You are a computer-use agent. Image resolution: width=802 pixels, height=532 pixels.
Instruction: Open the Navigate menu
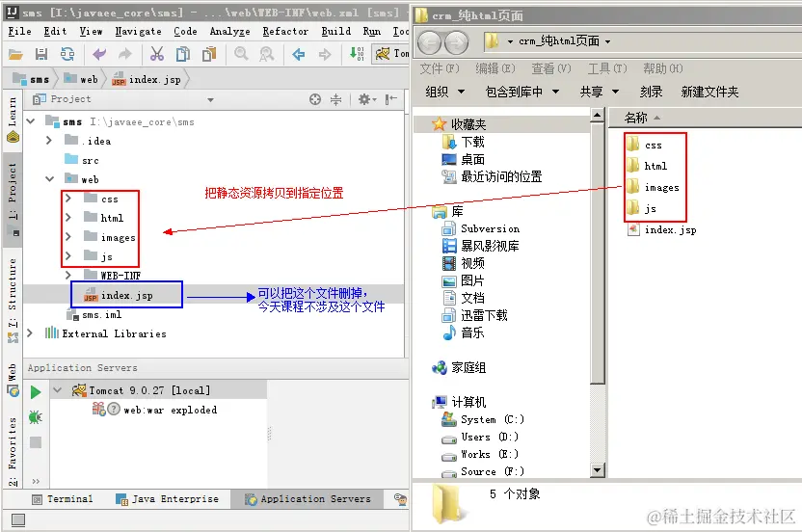pyautogui.click(x=138, y=31)
